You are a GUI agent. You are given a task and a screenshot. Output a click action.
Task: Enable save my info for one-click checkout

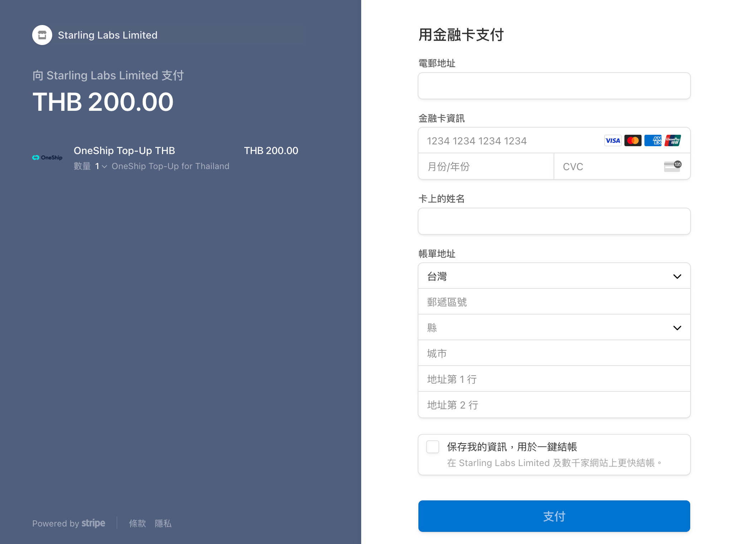433,447
